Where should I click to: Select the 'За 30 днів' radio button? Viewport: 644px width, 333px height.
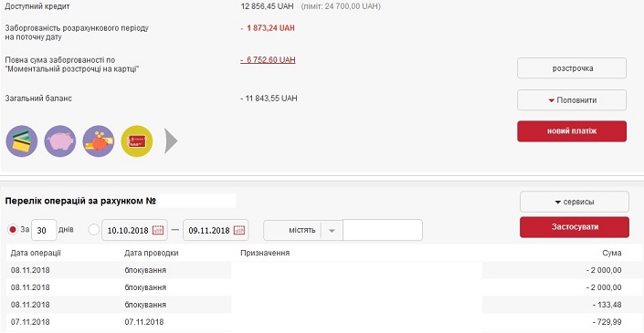point(13,230)
